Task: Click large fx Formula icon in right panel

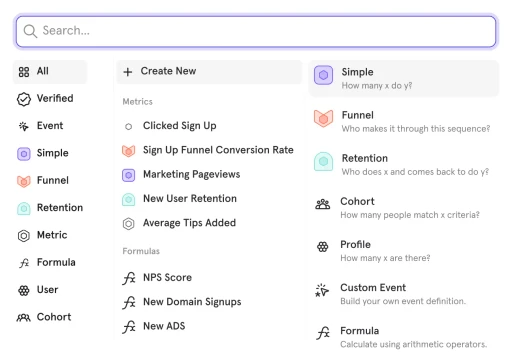Action: [x=323, y=333]
